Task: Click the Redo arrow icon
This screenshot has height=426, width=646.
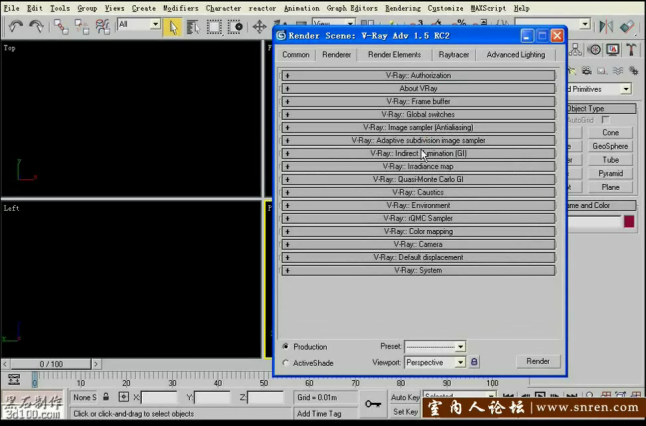Action: pos(37,27)
